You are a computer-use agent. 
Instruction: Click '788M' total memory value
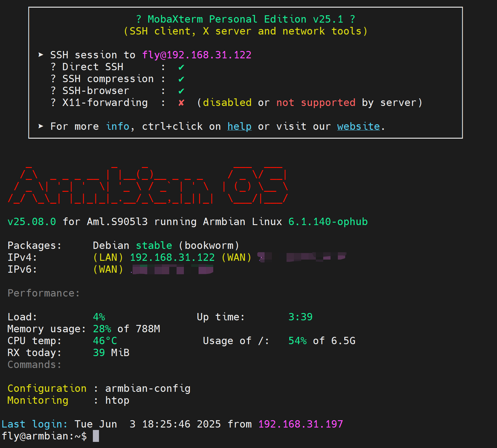(148, 329)
